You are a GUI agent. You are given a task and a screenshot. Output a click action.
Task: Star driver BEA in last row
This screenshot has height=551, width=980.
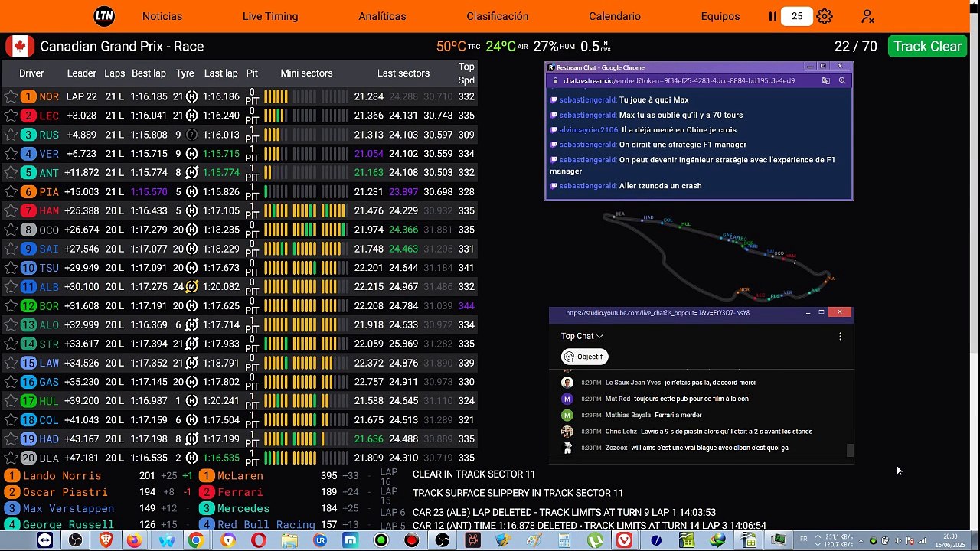click(11, 458)
